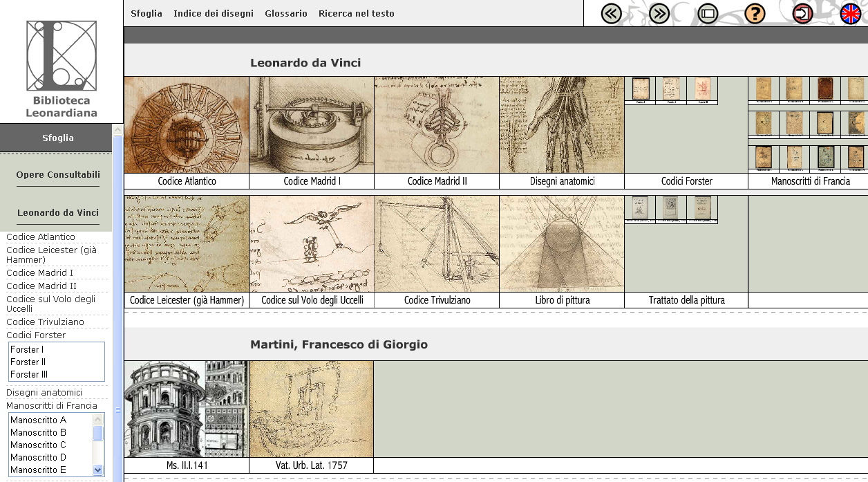Open the Codice Trivulziano sidebar link

tap(45, 322)
